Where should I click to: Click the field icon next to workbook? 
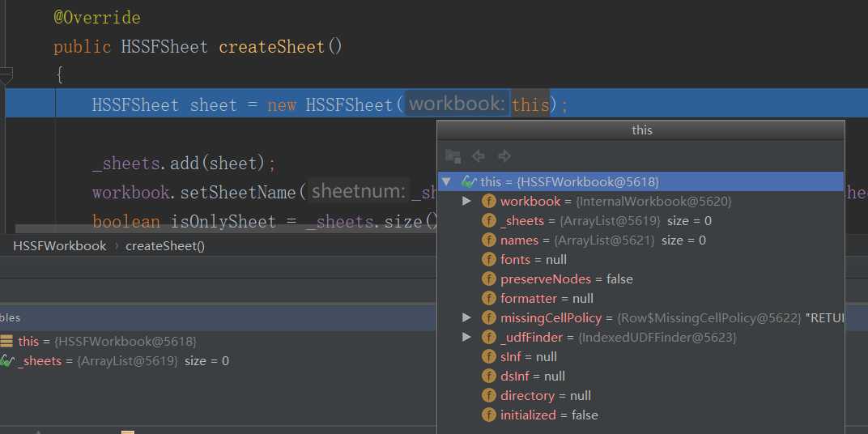(489, 202)
